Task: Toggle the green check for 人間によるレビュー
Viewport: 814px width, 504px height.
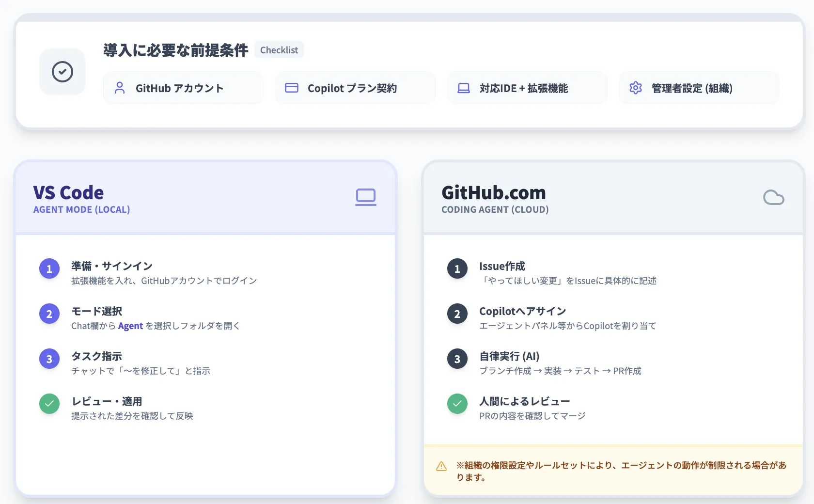Action: pyautogui.click(x=457, y=403)
